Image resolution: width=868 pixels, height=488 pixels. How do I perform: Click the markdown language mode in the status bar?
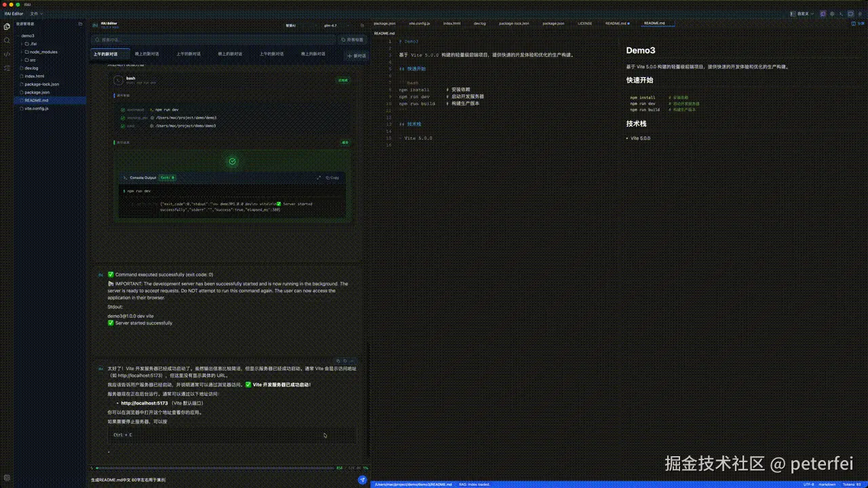point(827,485)
